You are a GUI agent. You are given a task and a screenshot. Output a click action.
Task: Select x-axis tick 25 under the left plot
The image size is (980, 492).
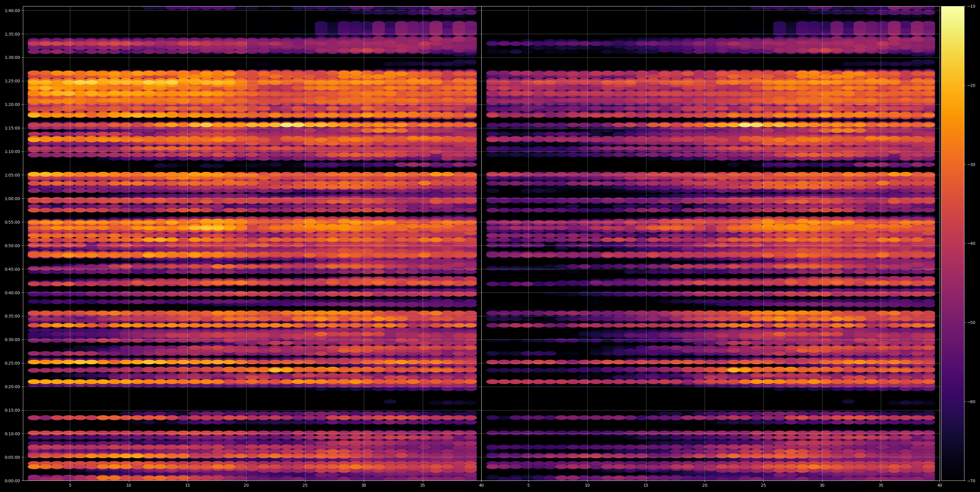tap(305, 486)
